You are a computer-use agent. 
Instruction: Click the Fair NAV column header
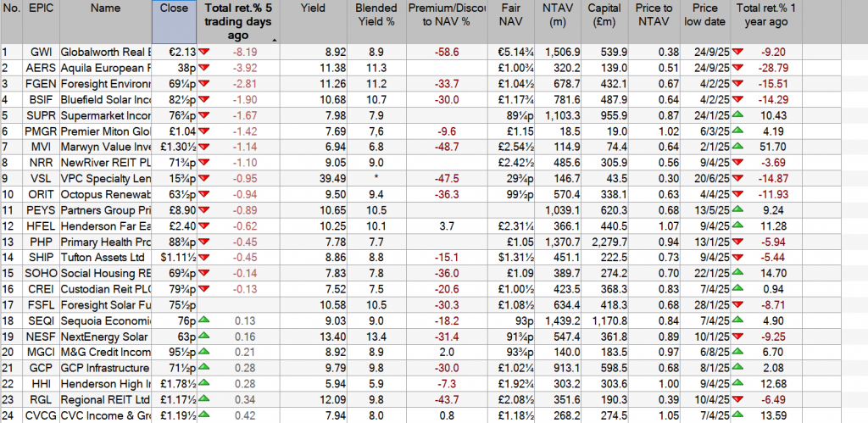511,22
